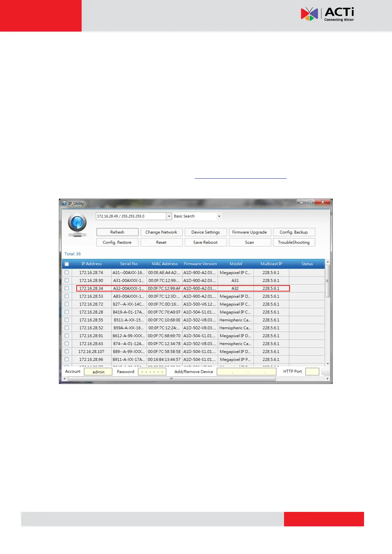Check the box for 172.16.28.96

tap(67, 359)
